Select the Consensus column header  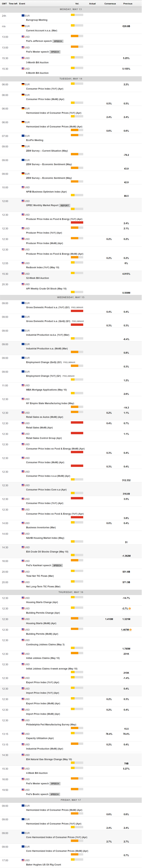point(110,4)
